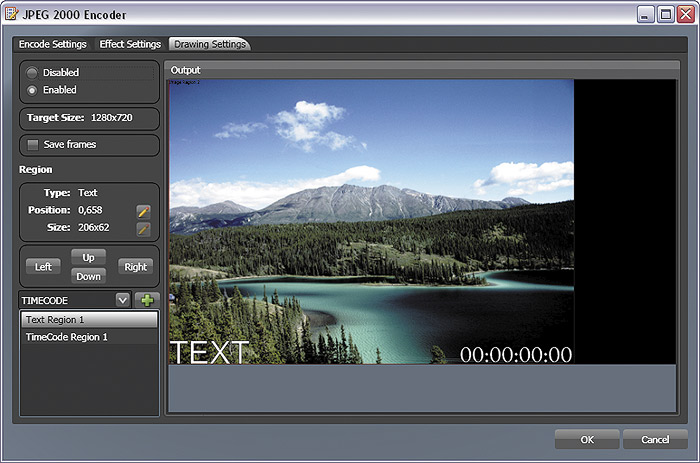The image size is (700, 463).
Task: Switch to the Effect Settings tab
Action: tap(130, 44)
